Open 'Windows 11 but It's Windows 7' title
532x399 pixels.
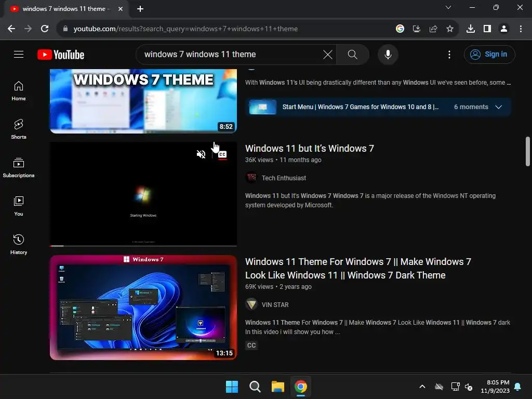(310, 148)
